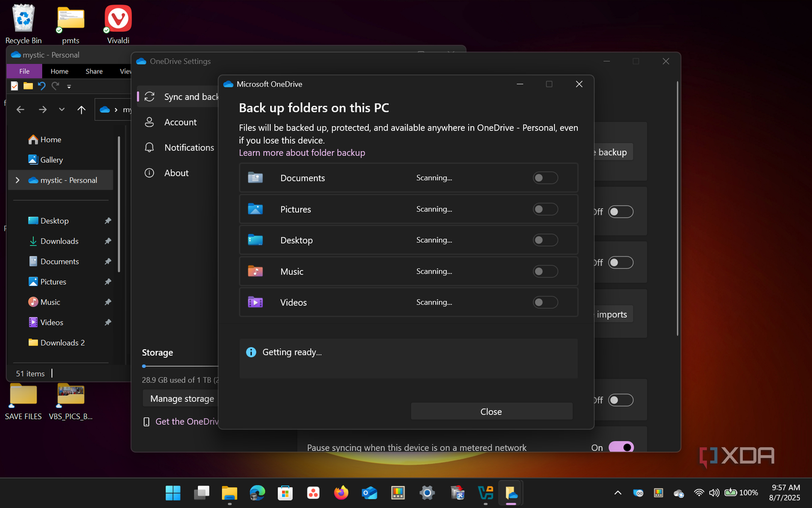812x508 pixels.
Task: Click the Get the OneDrive mobile app link
Action: 186,421
